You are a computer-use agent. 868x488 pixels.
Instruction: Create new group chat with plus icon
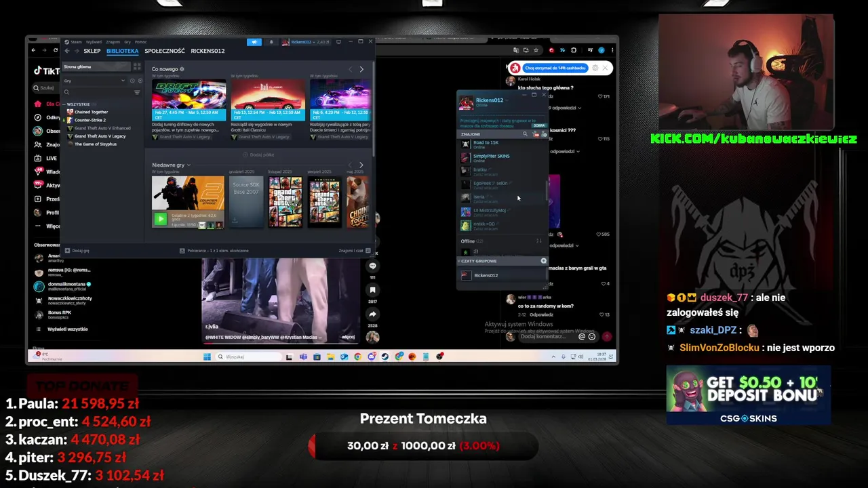click(x=543, y=261)
